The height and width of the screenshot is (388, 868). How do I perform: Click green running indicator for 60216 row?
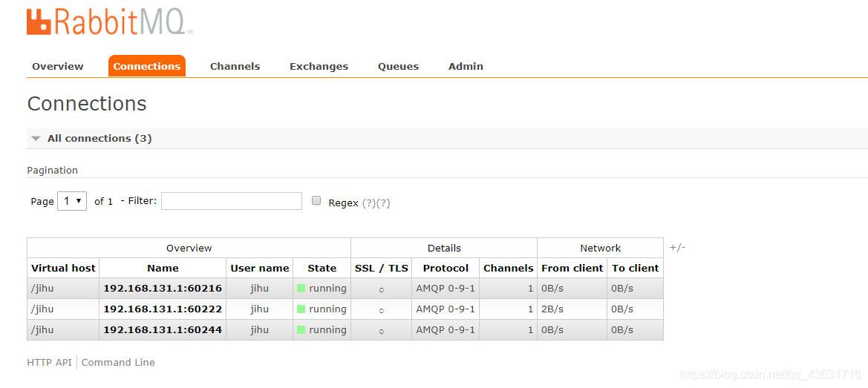[x=301, y=289]
